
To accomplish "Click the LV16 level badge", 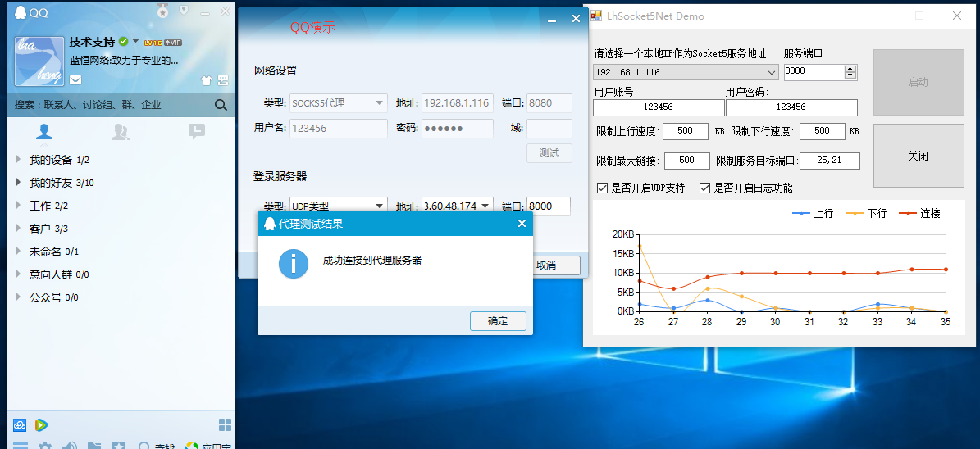I will coord(153,43).
